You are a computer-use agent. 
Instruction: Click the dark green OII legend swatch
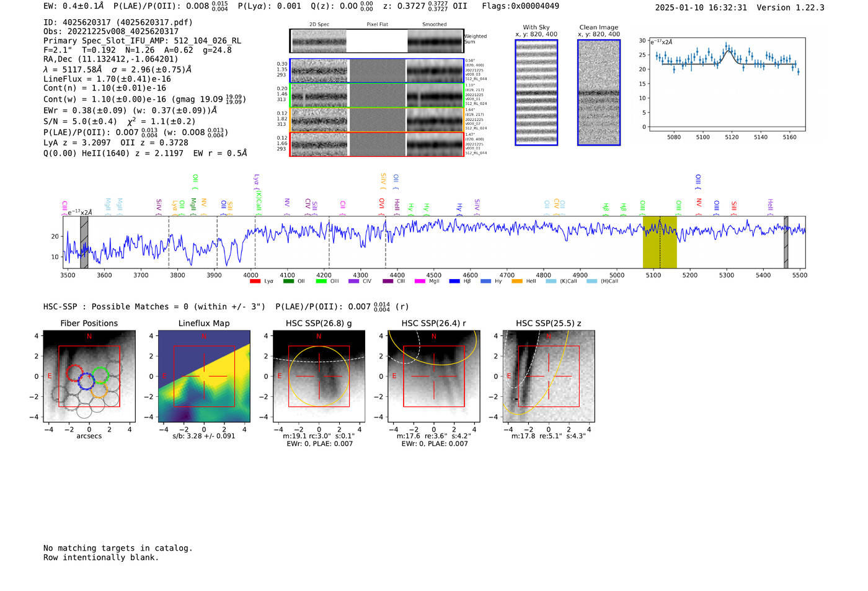tap(288, 281)
